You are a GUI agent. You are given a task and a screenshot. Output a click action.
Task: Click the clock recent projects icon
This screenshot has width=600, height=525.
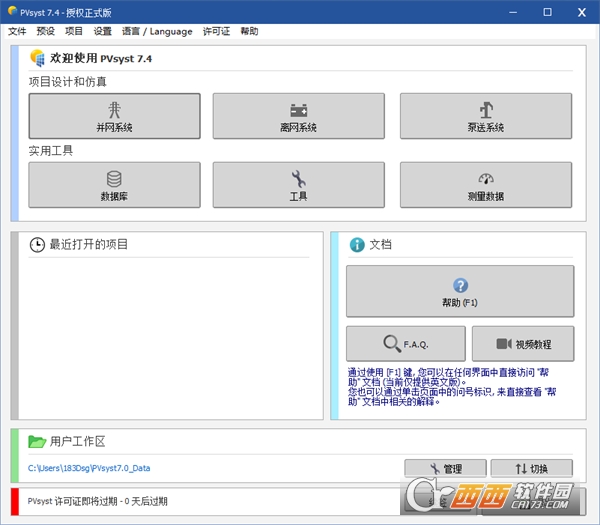37,245
